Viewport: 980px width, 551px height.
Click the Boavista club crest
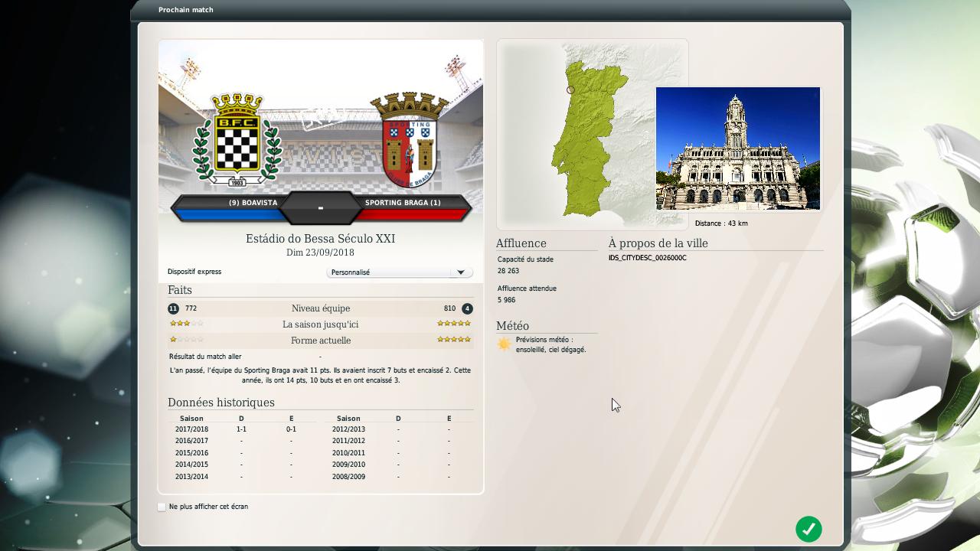pos(237,139)
